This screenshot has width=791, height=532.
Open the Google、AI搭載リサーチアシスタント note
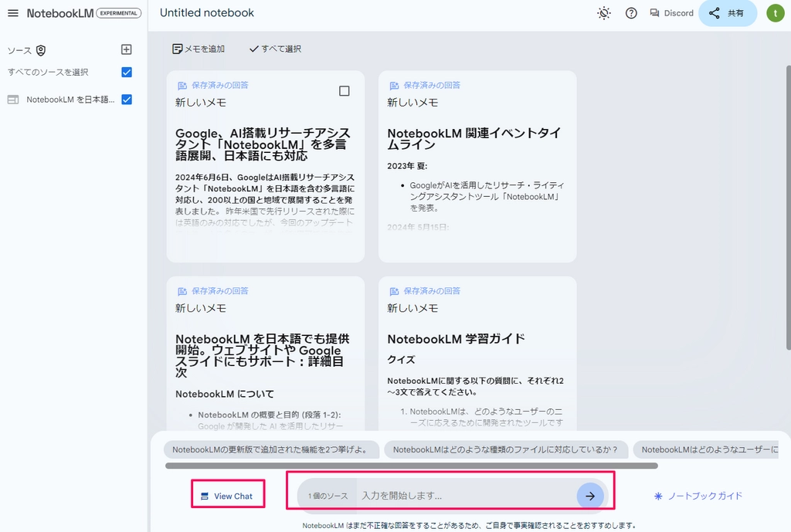tap(266, 167)
